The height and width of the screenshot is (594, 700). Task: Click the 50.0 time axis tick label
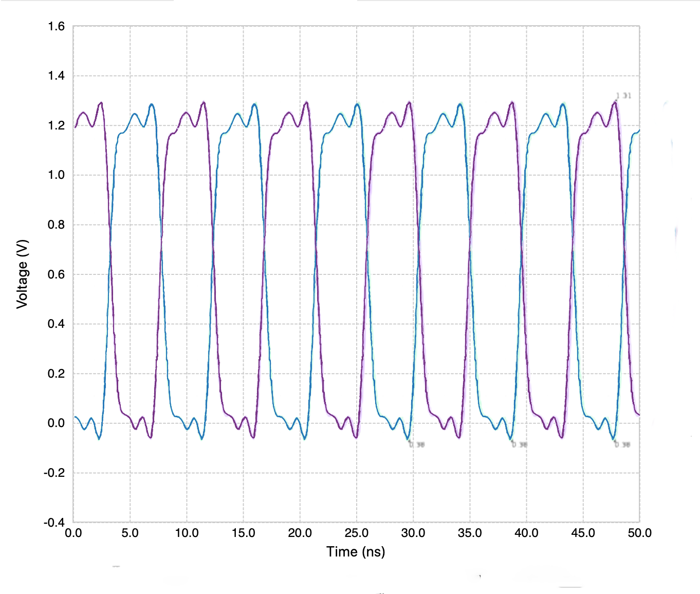click(640, 533)
